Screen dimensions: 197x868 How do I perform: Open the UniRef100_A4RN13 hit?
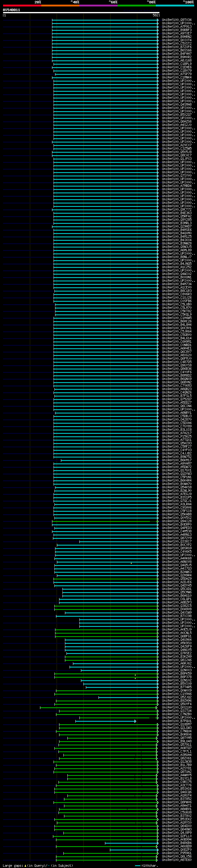[x=176, y=535]
